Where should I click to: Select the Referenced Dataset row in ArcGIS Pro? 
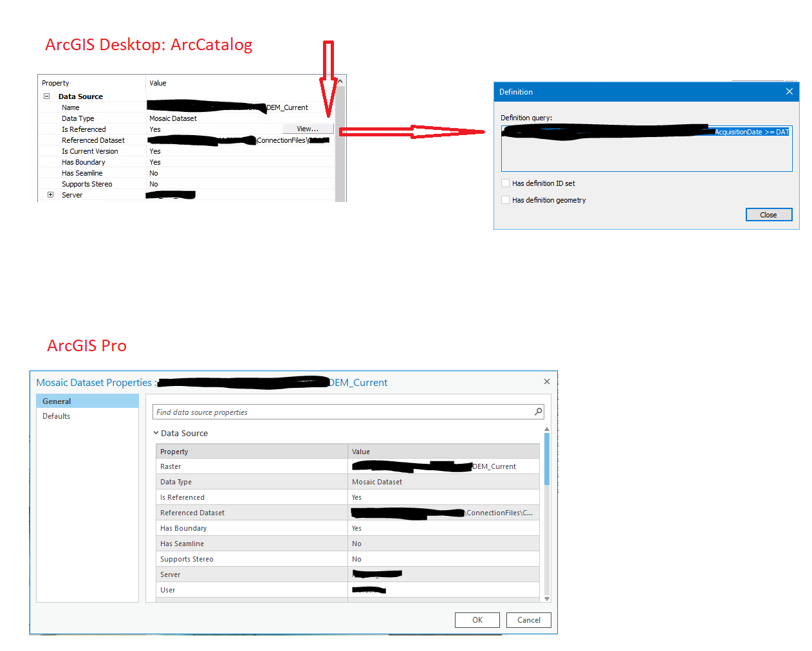pos(347,513)
